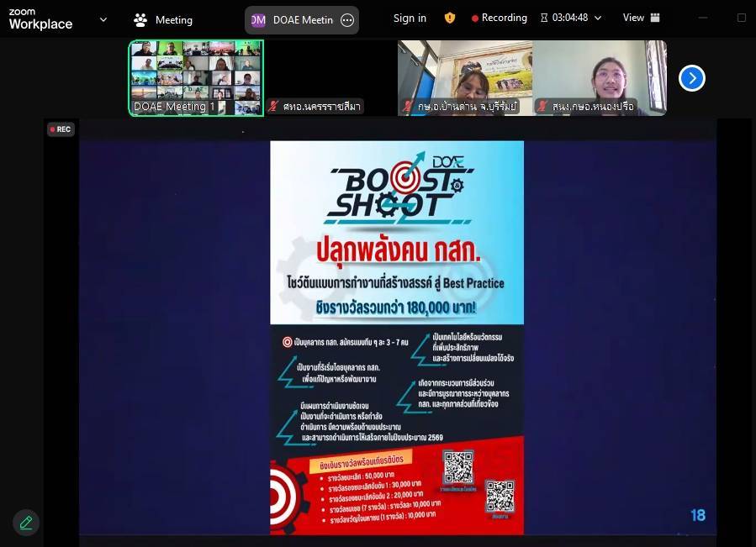Select the DOAE Meeting tab
The image size is (756, 547).
click(302, 20)
